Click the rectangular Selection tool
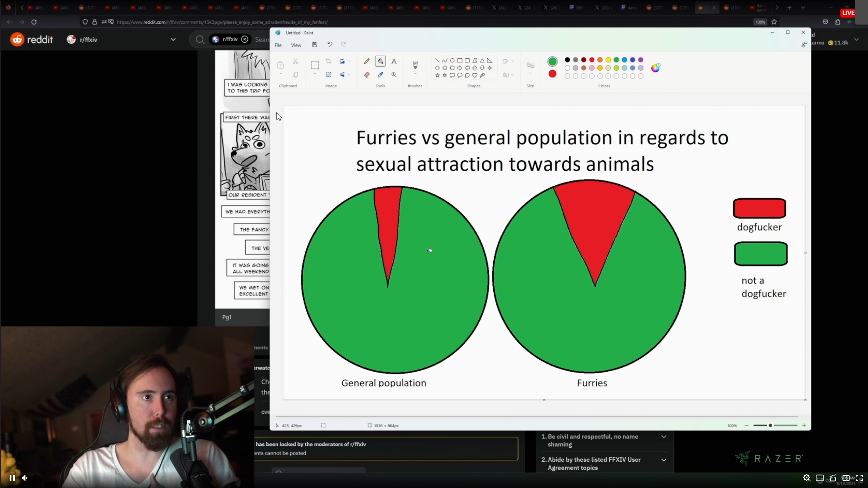The width and height of the screenshot is (868, 488). click(x=315, y=65)
